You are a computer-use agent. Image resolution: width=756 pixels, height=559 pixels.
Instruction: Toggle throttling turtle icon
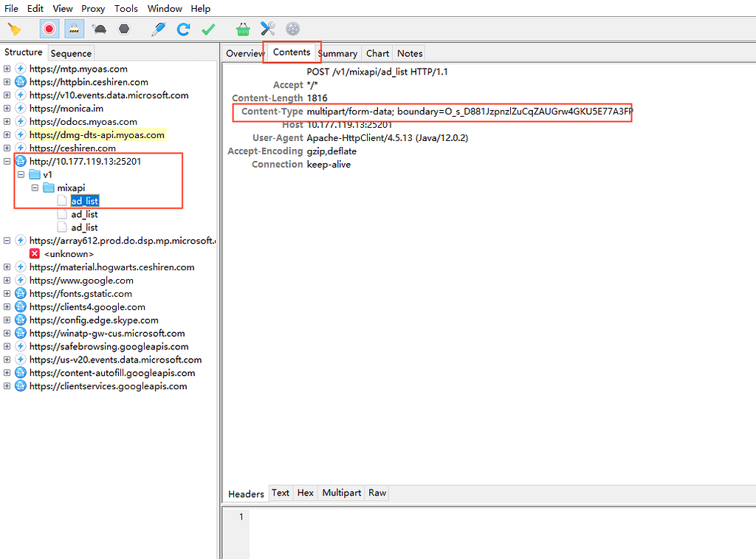100,30
